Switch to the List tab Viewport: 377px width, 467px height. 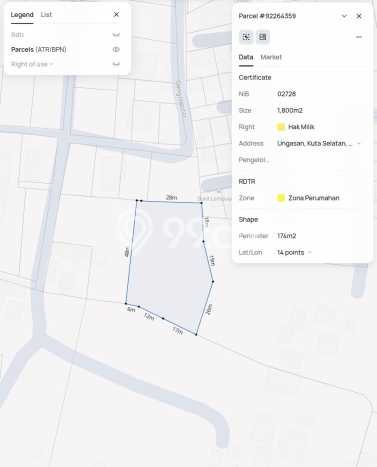coord(46,15)
